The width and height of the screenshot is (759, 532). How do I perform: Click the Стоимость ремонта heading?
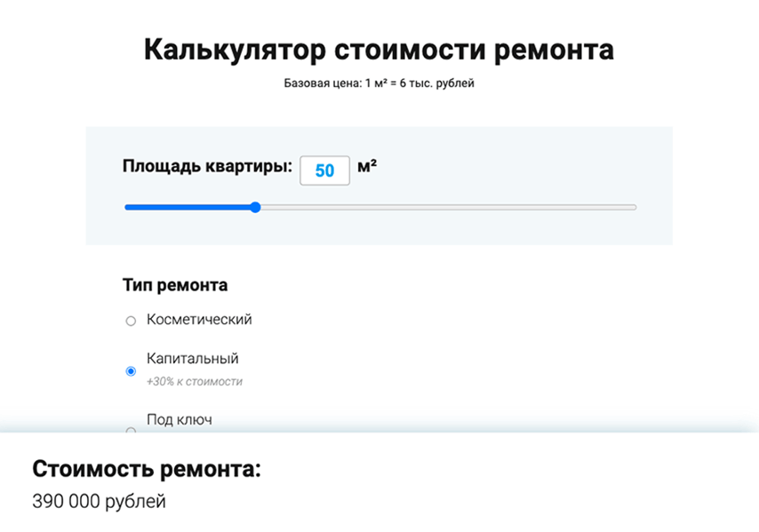pos(147,469)
